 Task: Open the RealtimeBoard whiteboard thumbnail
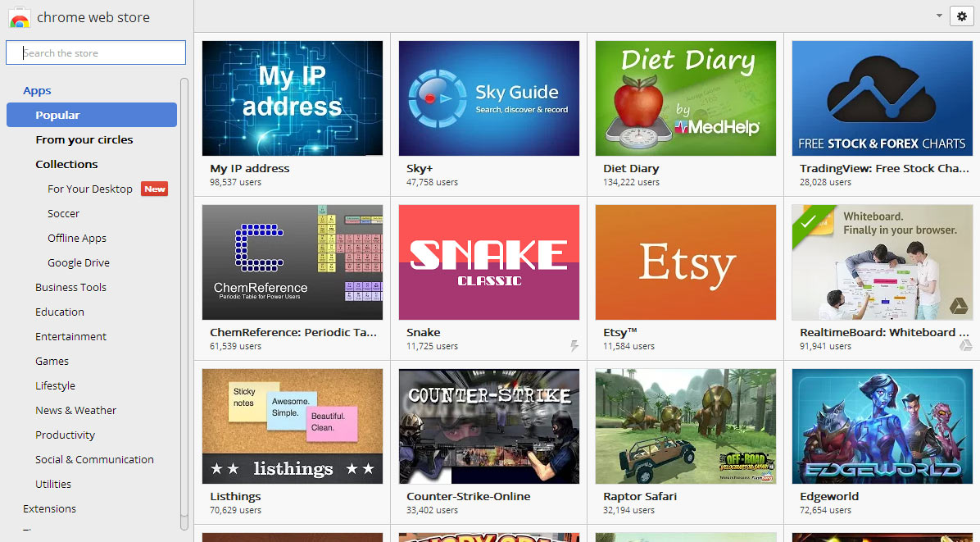pos(882,262)
